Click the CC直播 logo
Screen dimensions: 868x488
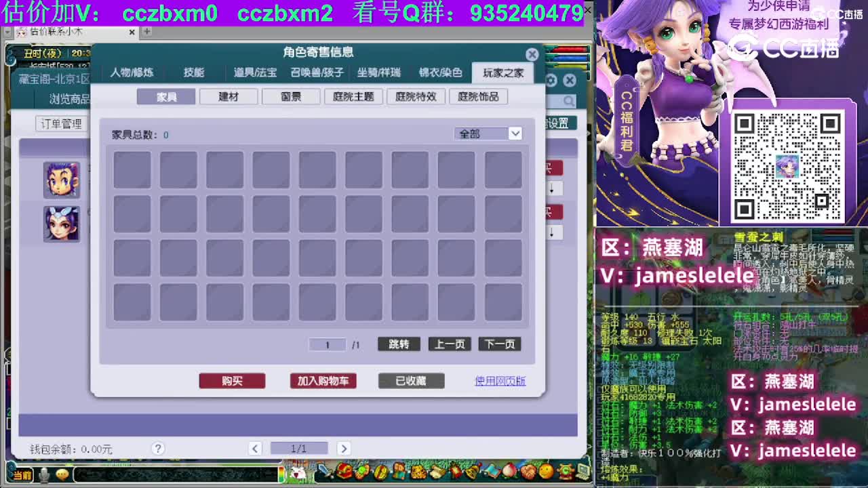pos(783,48)
